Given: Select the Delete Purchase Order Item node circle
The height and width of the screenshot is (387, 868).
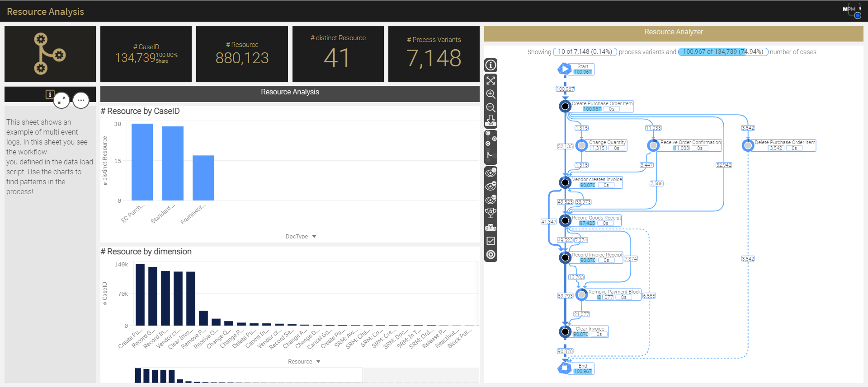Looking at the screenshot, I should click(748, 145).
